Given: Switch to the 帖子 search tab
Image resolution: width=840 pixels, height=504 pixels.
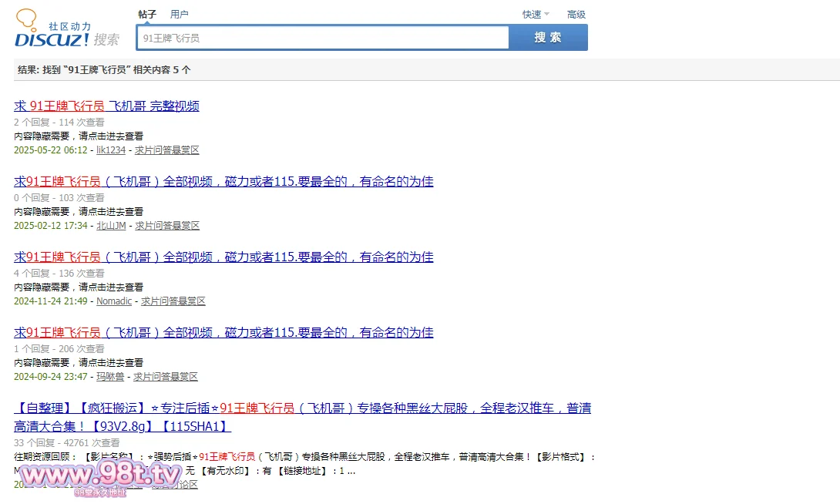Looking at the screenshot, I should (147, 14).
